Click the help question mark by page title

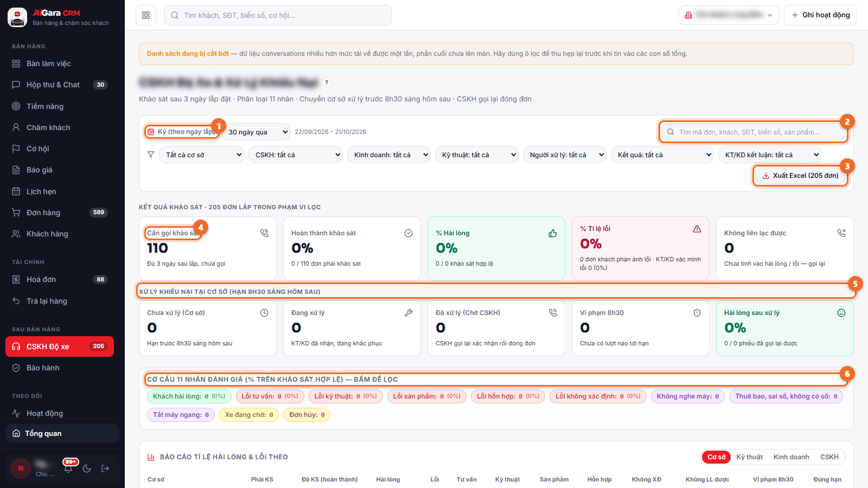coord(326,82)
